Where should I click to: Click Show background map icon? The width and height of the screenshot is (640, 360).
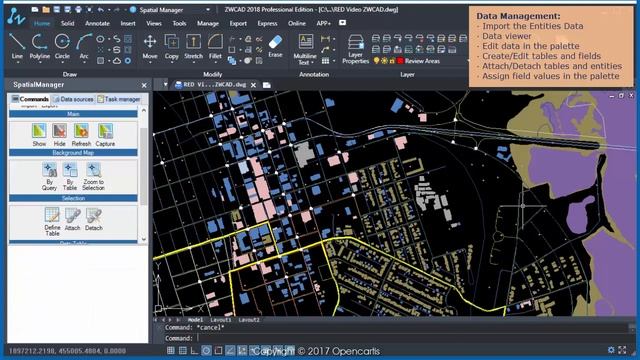(x=39, y=135)
